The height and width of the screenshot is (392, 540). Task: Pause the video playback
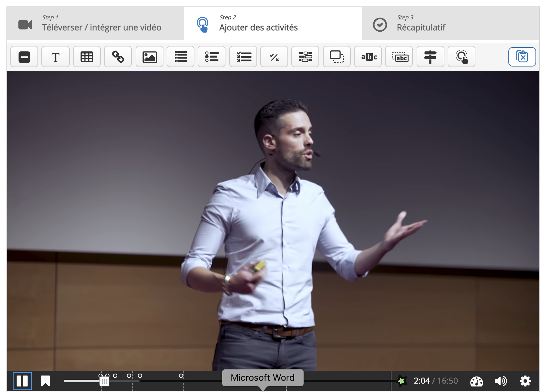[22, 381]
